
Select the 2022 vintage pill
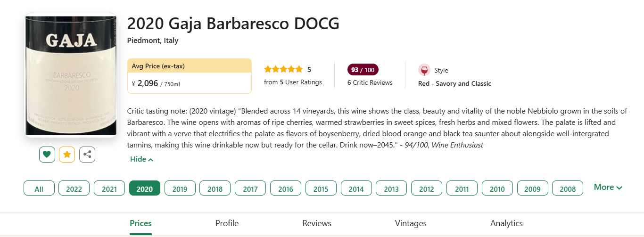[x=74, y=188]
